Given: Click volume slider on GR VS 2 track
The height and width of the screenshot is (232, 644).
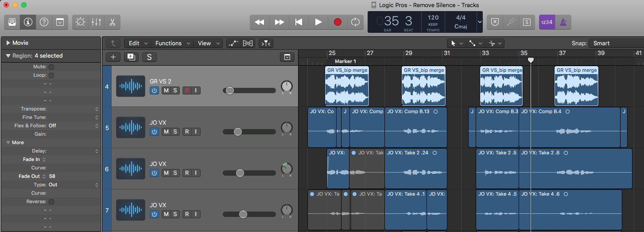Looking at the screenshot, I should pyautogui.click(x=230, y=90).
